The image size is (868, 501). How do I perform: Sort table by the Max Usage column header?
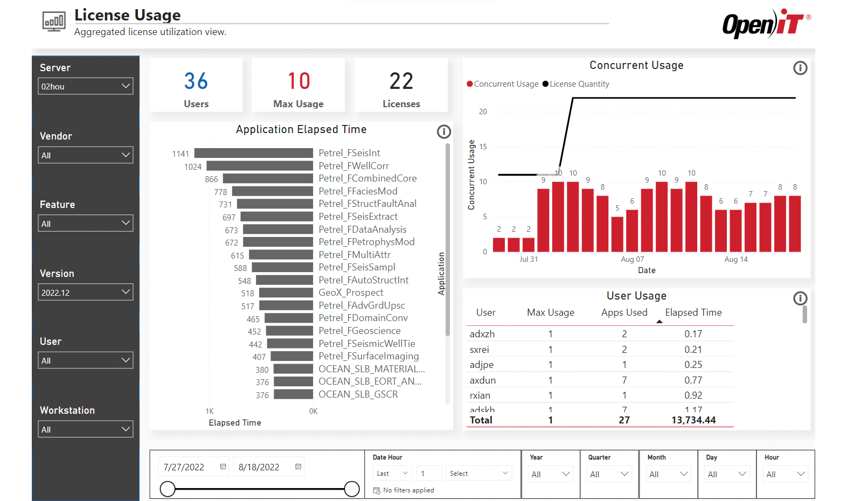tap(550, 312)
